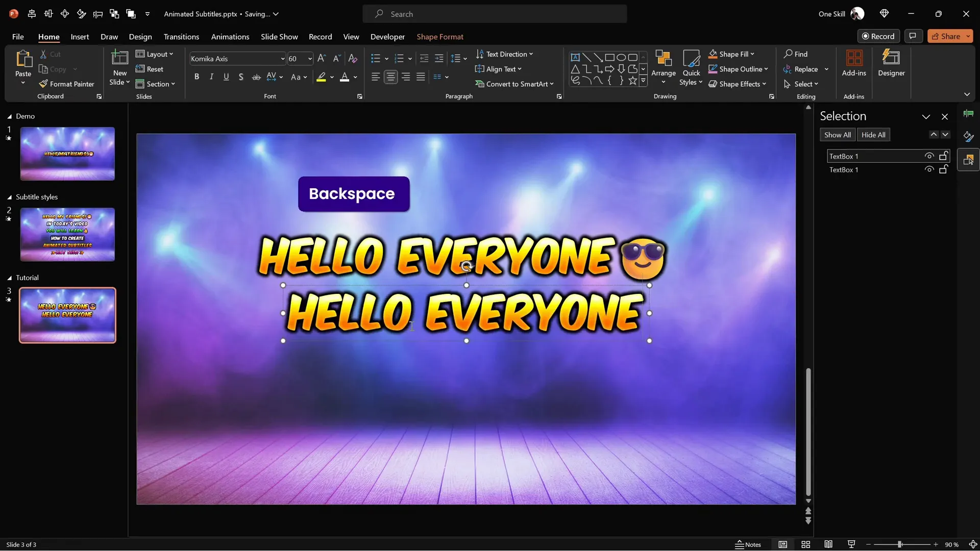980x551 pixels.
Task: Click the zoom slider handle
Action: 900,544
